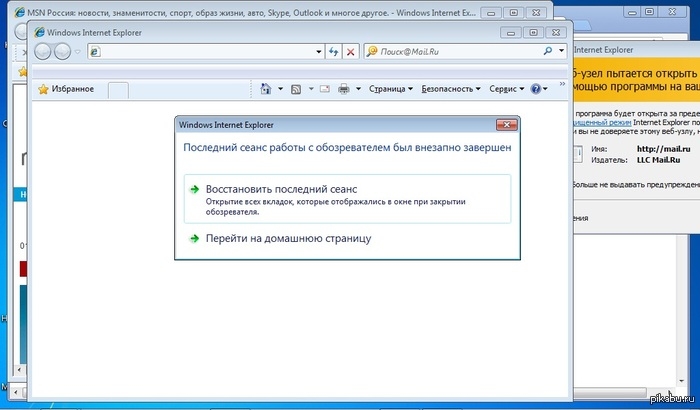The height and width of the screenshot is (410, 700).
Task: Open the Страница menu
Action: click(x=391, y=89)
